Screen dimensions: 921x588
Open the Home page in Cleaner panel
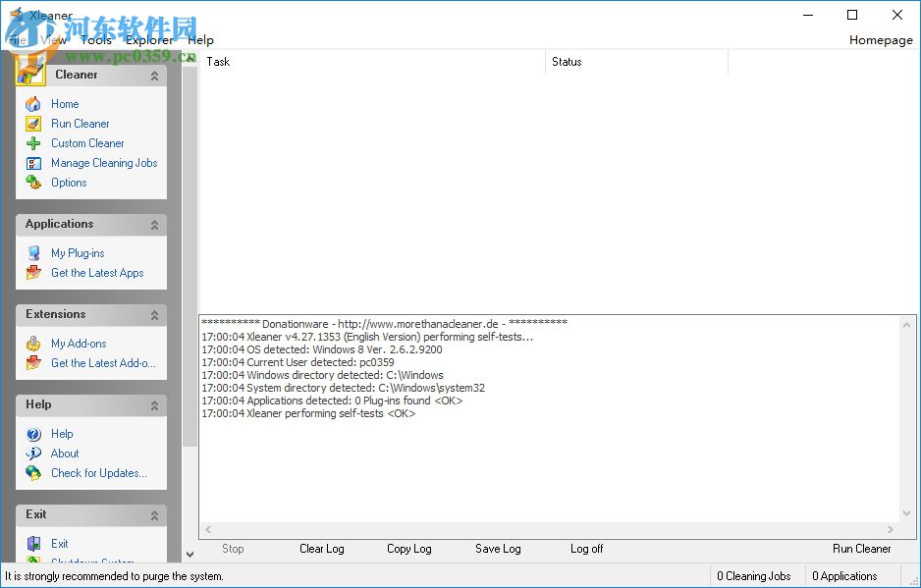click(x=64, y=103)
